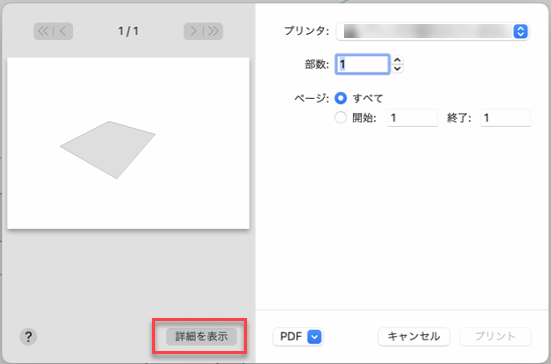Jump to the first preview page
This screenshot has height=364, width=551.
tap(43, 31)
